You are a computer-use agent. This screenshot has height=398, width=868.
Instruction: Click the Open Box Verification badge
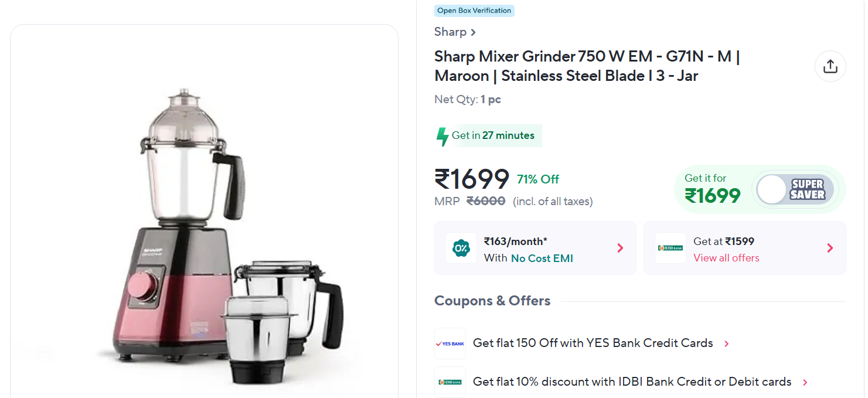(x=474, y=11)
